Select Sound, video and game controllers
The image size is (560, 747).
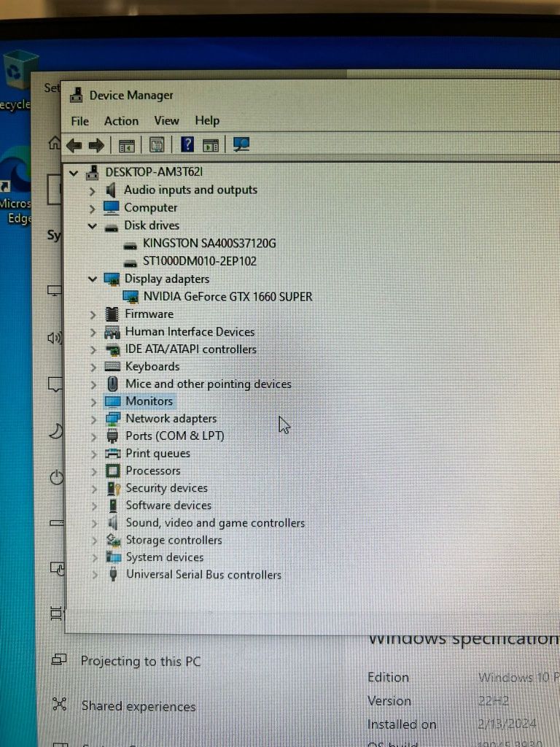coord(215,522)
